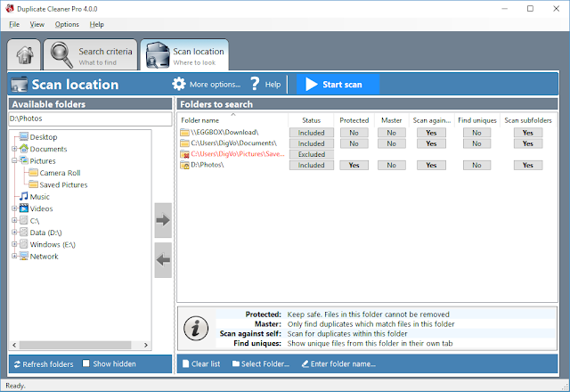Image resolution: width=570 pixels, height=392 pixels.
Task: Open the Help menu
Action: (x=97, y=24)
